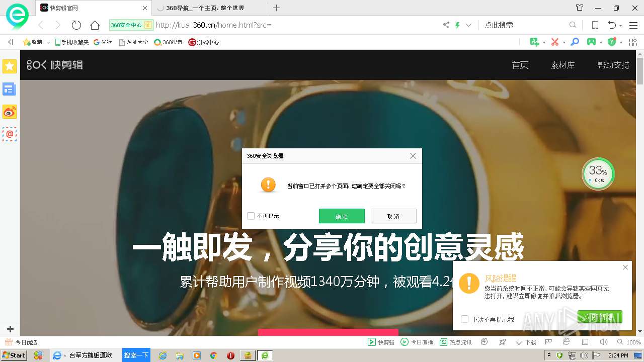Click the green game controller icon
The width and height of the screenshot is (644, 362).
(592, 42)
